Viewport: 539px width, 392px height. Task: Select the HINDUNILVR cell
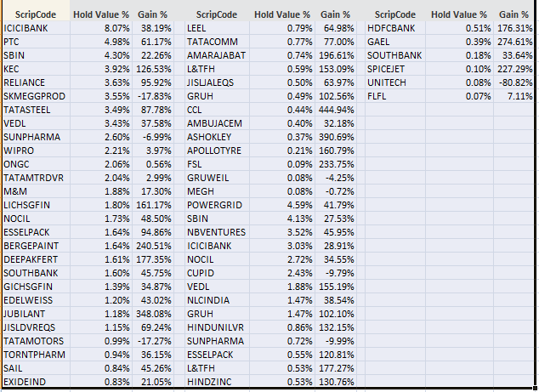218,327
